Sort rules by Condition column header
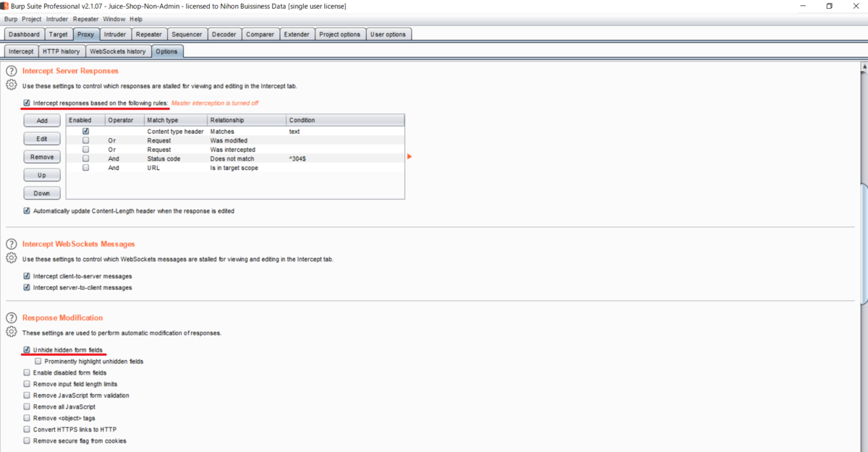Image resolution: width=868 pixels, height=452 pixels. (x=345, y=120)
